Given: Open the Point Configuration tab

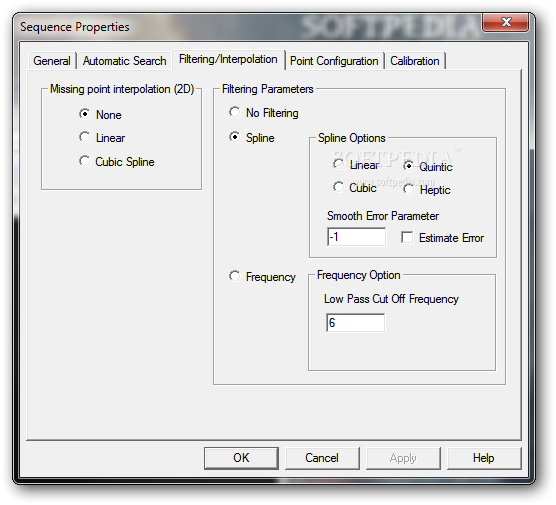Looking at the screenshot, I should 334,61.
